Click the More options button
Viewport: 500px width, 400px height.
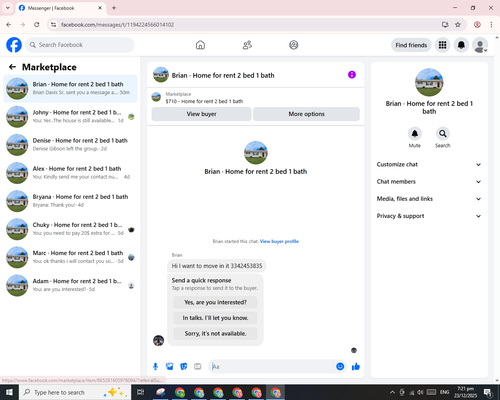(x=306, y=114)
